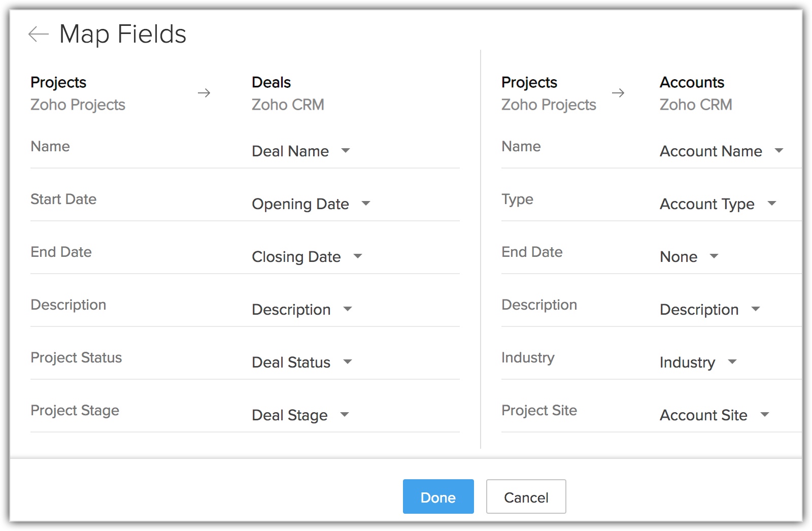Viewport: 812px width, 531px height.
Task: Expand the Account Type dropdown
Action: 718,204
